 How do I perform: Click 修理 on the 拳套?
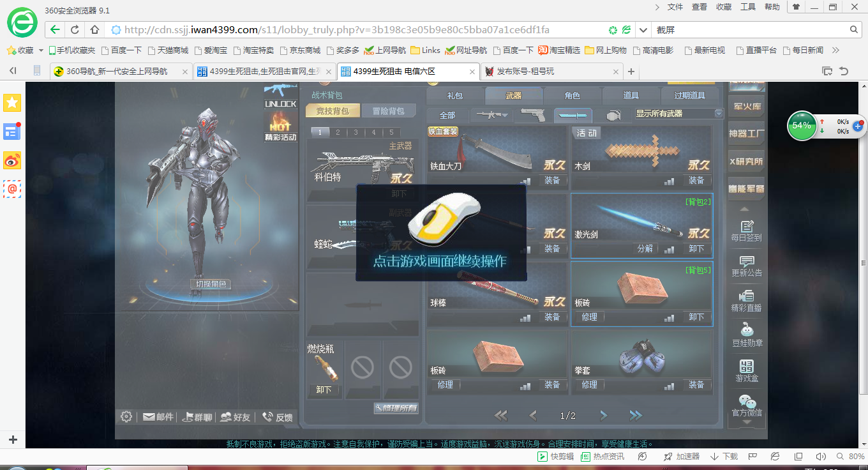tap(589, 385)
